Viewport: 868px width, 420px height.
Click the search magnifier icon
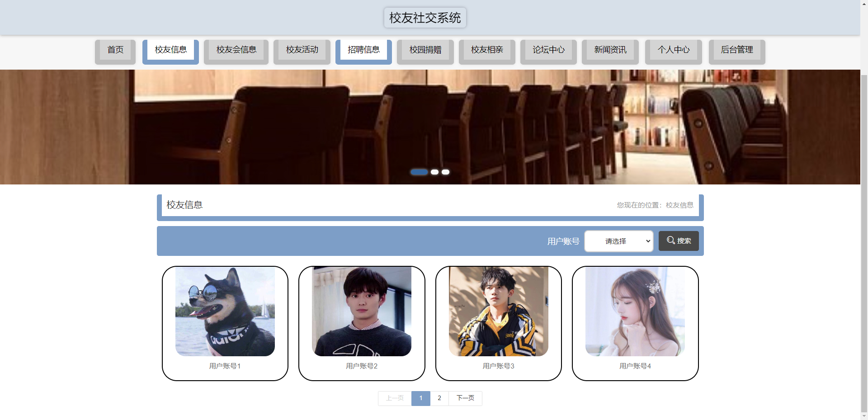click(x=670, y=241)
